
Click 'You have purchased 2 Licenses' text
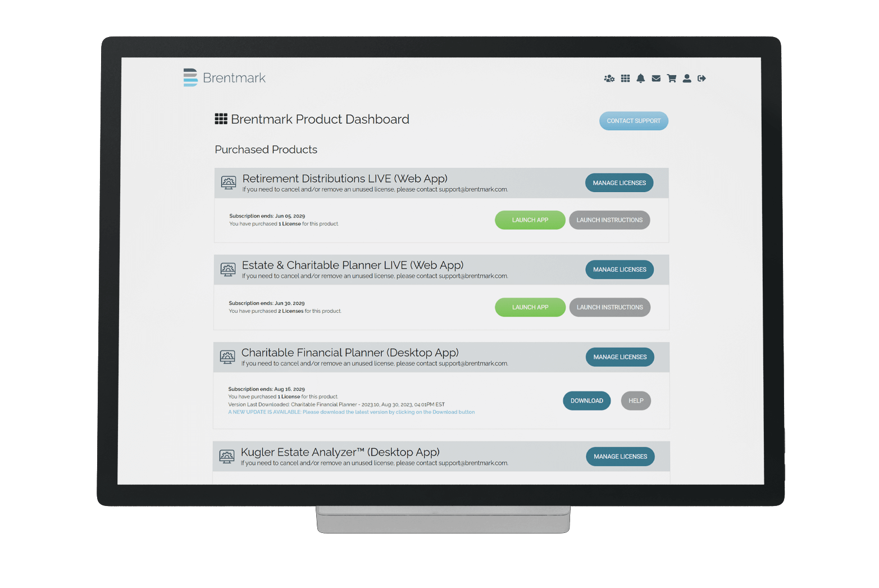[x=285, y=311]
